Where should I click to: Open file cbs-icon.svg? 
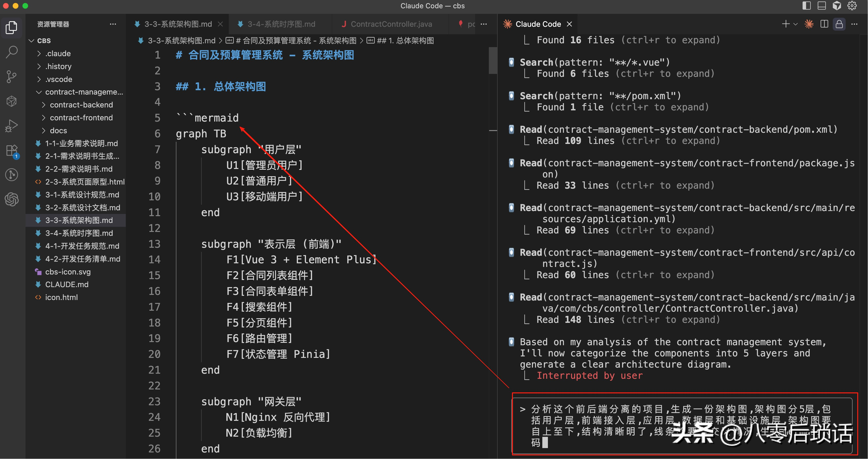tap(76, 272)
